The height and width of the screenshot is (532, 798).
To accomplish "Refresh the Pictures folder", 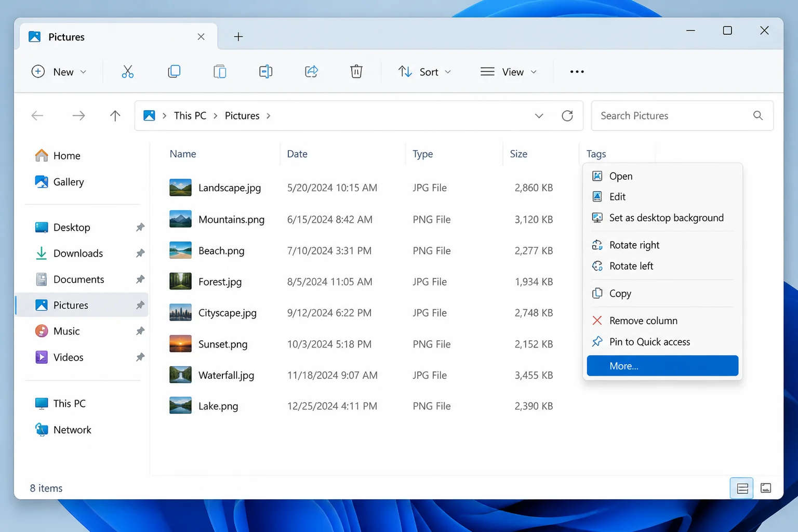I will 567,115.
